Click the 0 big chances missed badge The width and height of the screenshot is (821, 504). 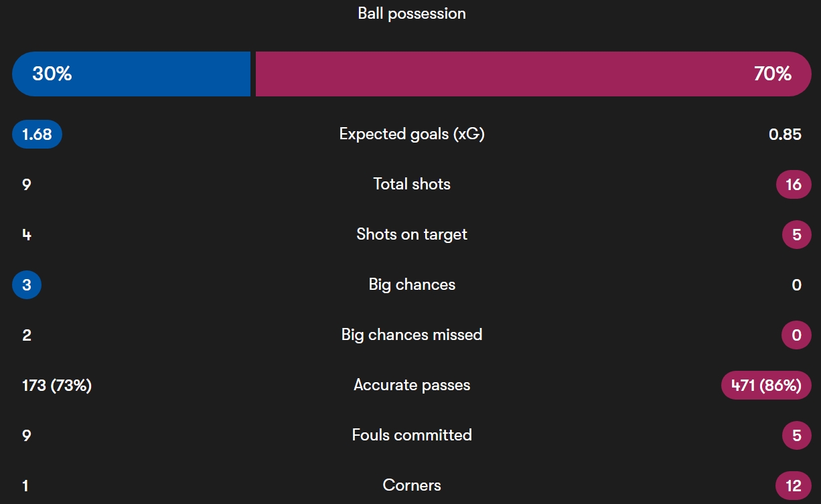[797, 335]
